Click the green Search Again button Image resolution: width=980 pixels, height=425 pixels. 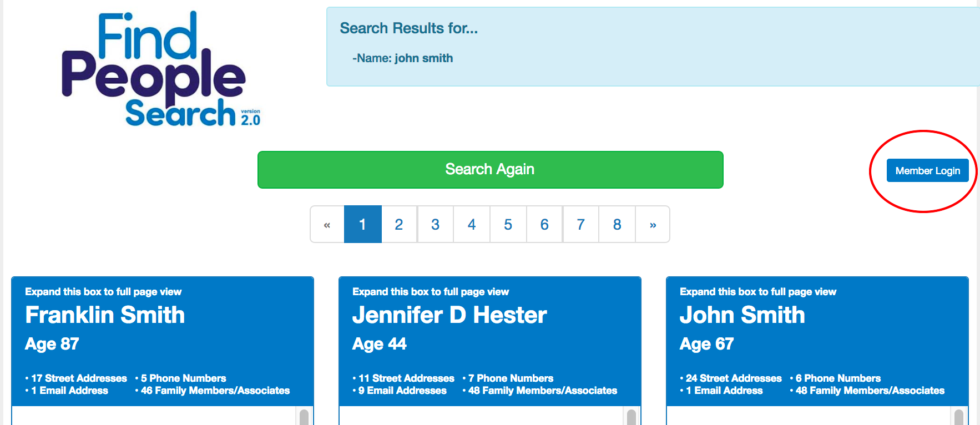(490, 170)
